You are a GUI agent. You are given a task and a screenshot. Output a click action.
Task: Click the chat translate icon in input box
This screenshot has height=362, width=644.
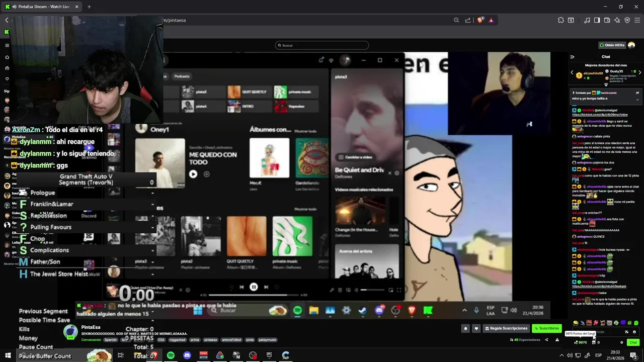(x=626, y=332)
